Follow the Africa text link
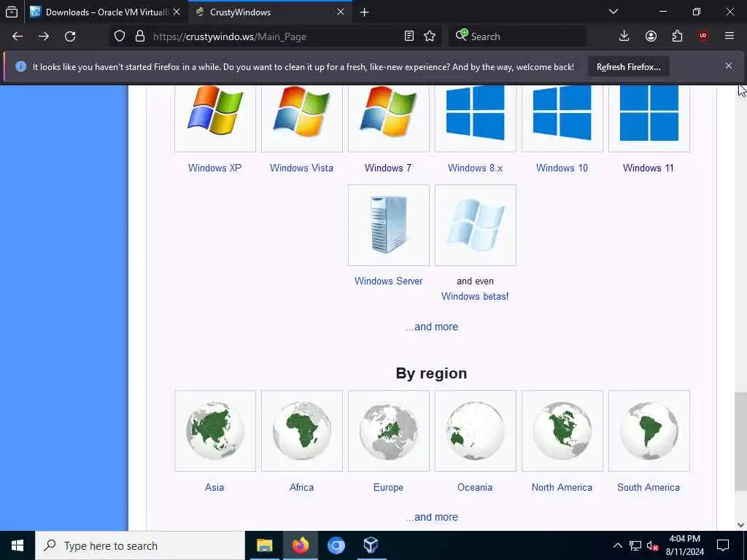The width and height of the screenshot is (747, 560). 301,487
